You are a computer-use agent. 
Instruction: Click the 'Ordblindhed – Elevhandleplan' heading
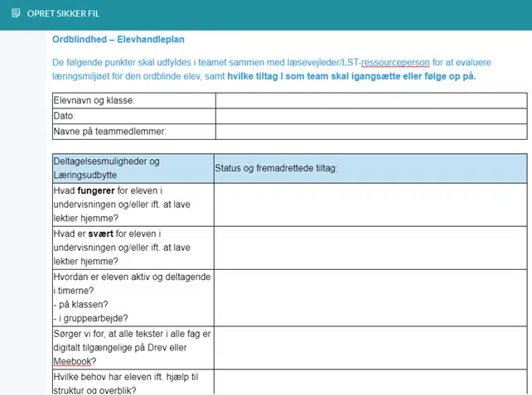pyautogui.click(x=118, y=39)
